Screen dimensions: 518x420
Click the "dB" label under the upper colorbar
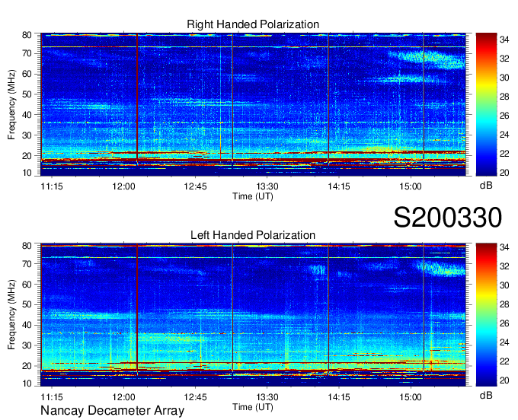486,186
